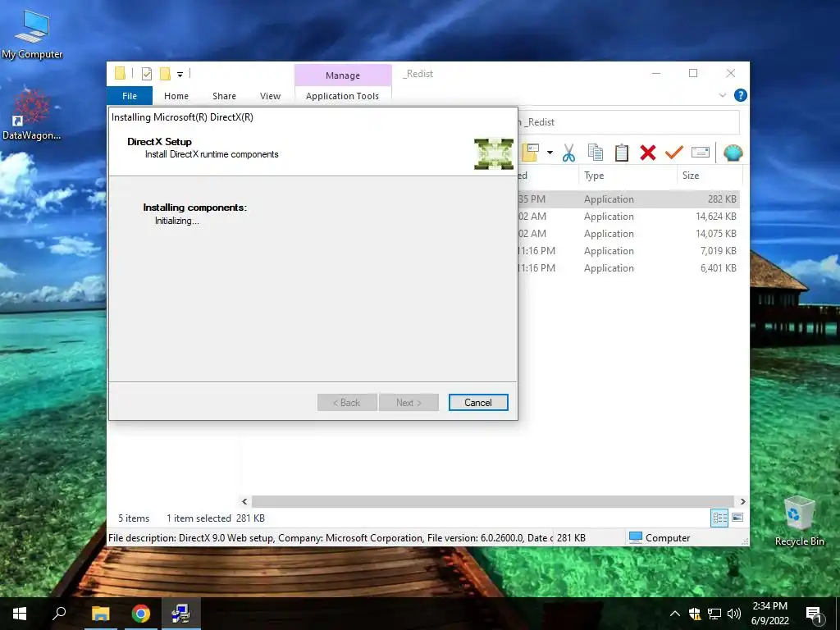Viewport: 840px width, 630px height.
Task: Open taskbar Search magnifier
Action: 59,614
